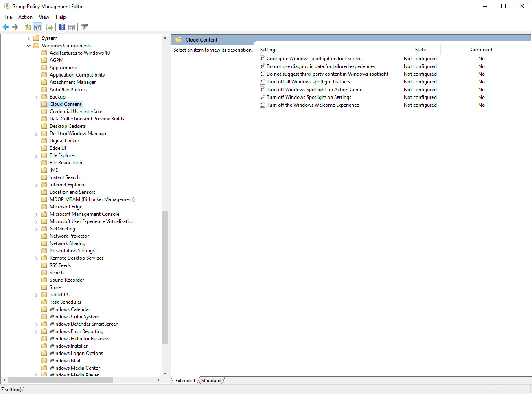Select Configure Windows spotlight on lock screen
This screenshot has width=532, height=394.
click(314, 59)
